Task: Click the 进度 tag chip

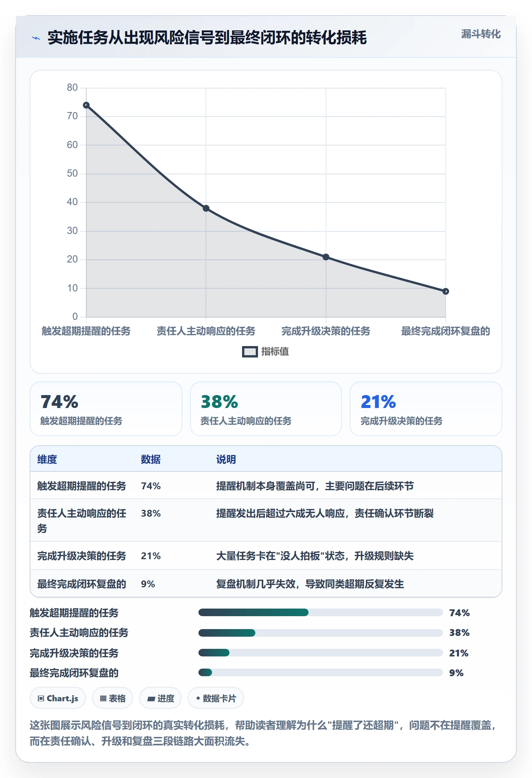Action: [x=160, y=698]
